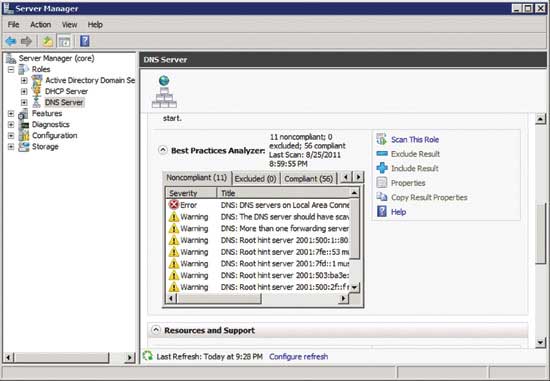This screenshot has width=550, height=381.
Task: Click the warning icon beside 'should have scav'
Action: pyautogui.click(x=174, y=217)
